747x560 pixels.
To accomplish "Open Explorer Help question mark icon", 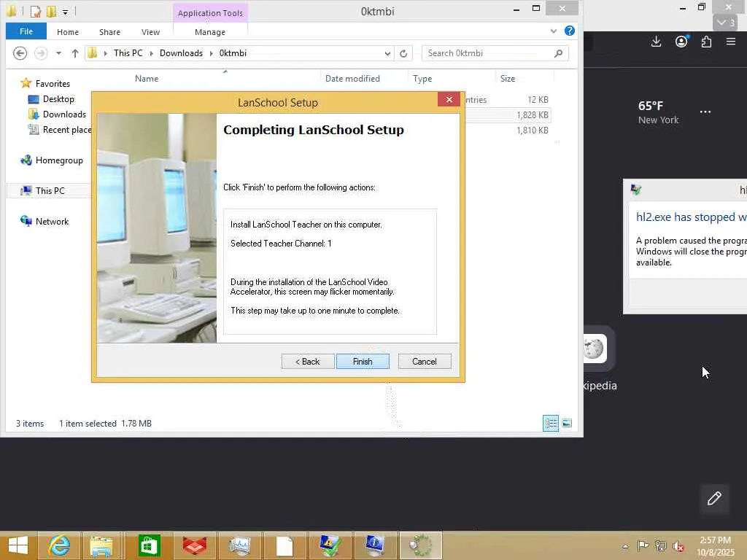I will pos(569,31).
